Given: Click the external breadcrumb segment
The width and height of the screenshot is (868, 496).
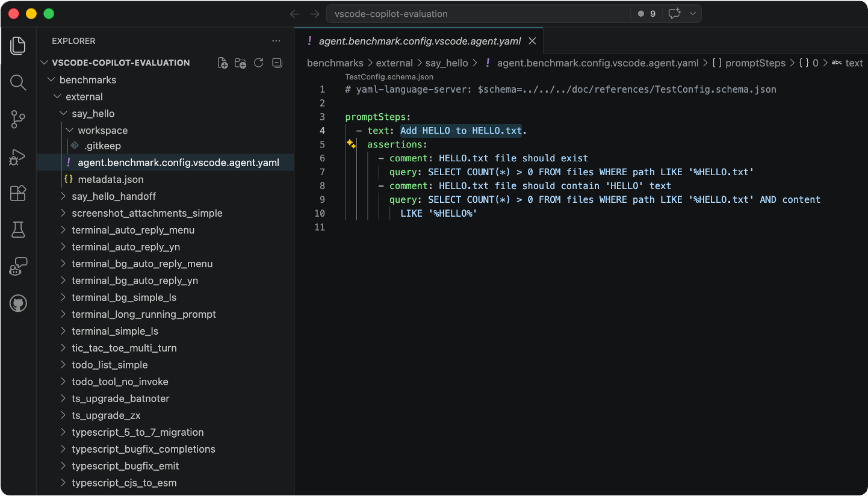Looking at the screenshot, I should (394, 63).
